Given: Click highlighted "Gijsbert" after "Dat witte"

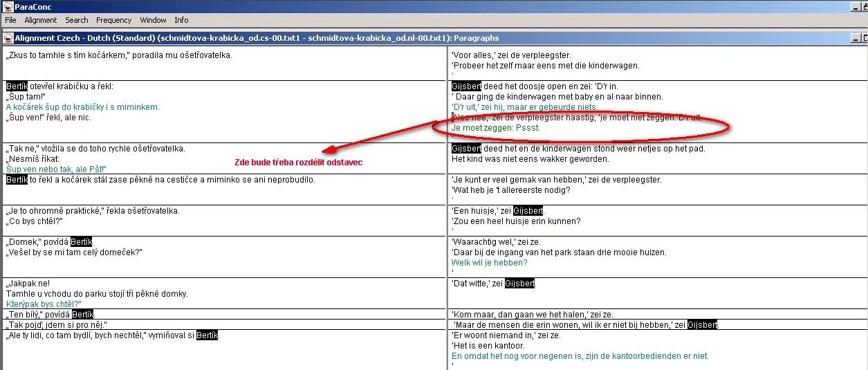Looking at the screenshot, I should point(519,284).
